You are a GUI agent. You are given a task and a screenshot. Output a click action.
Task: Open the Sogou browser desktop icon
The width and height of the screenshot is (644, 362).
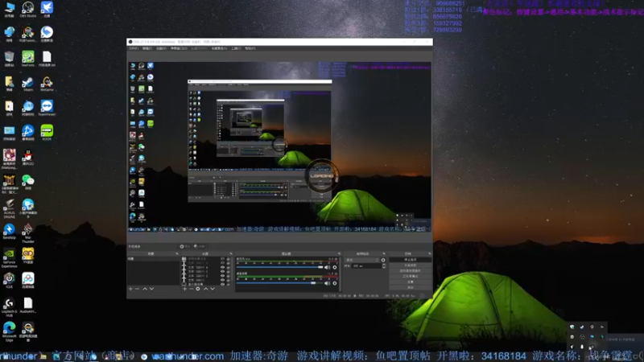pyautogui.click(x=47, y=34)
